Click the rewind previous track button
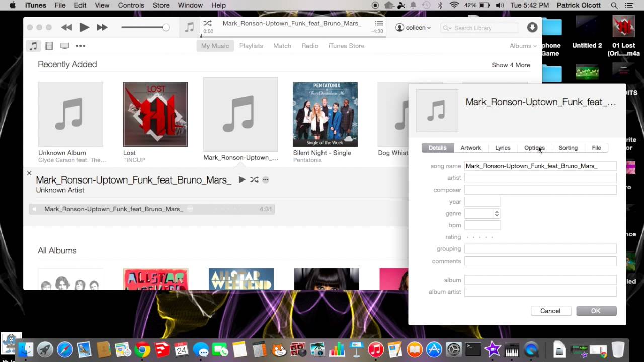This screenshot has width=644, height=362. click(x=66, y=28)
